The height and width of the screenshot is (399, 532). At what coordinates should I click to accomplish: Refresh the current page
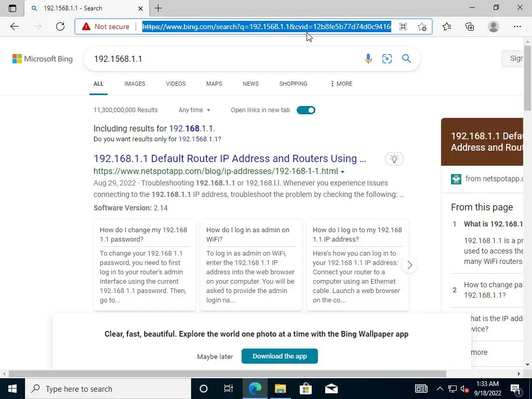60,26
